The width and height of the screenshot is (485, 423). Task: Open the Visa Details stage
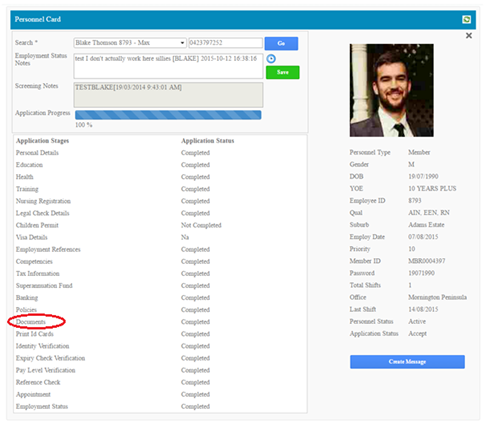coord(32,237)
